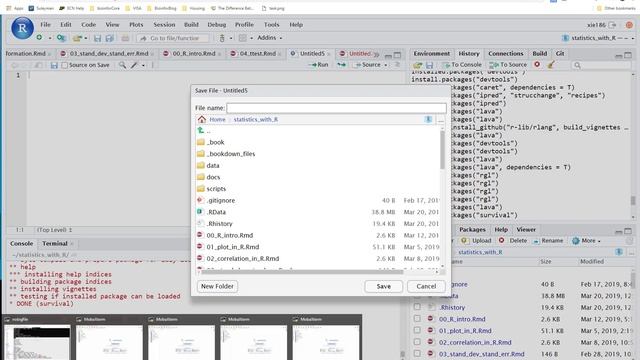Click the Cancel button in dialog
Image resolution: width=640 pixels, height=360 pixels.
pos(426,286)
